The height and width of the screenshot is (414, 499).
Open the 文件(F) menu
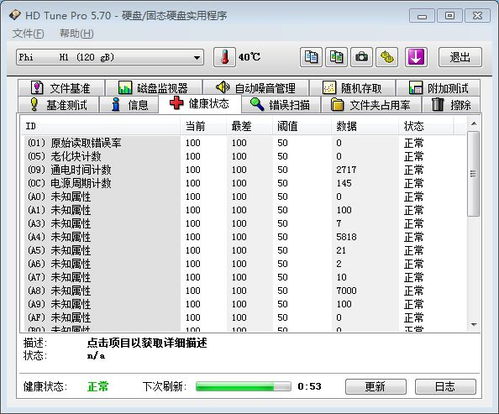click(x=28, y=33)
